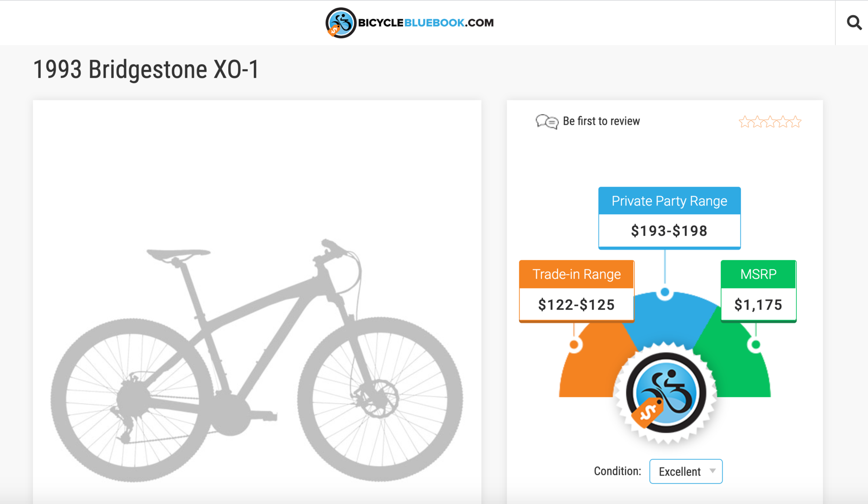Select the green MSRP header label

[758, 274]
